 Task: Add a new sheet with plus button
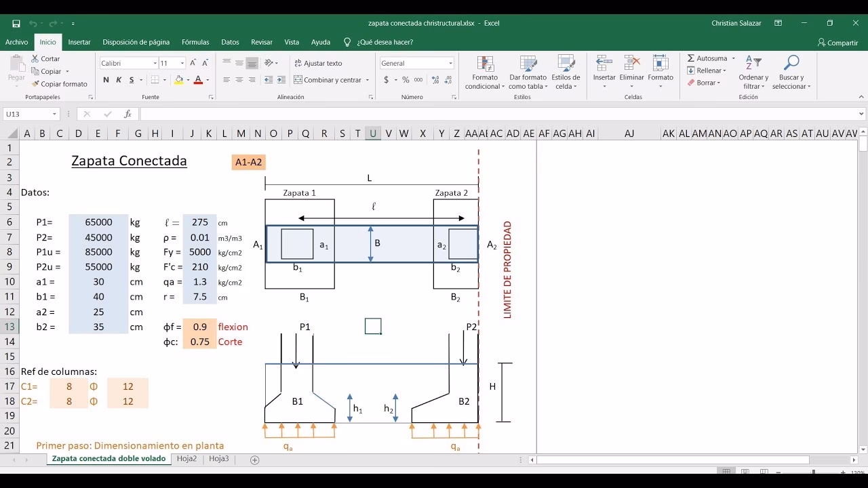pyautogui.click(x=255, y=460)
